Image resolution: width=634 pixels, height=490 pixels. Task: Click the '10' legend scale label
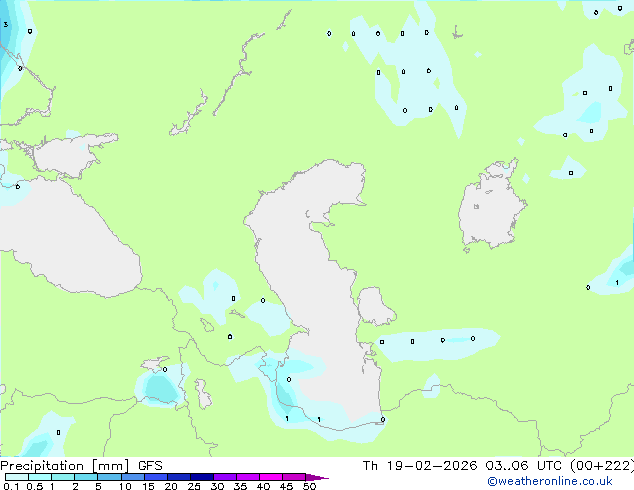point(125,486)
